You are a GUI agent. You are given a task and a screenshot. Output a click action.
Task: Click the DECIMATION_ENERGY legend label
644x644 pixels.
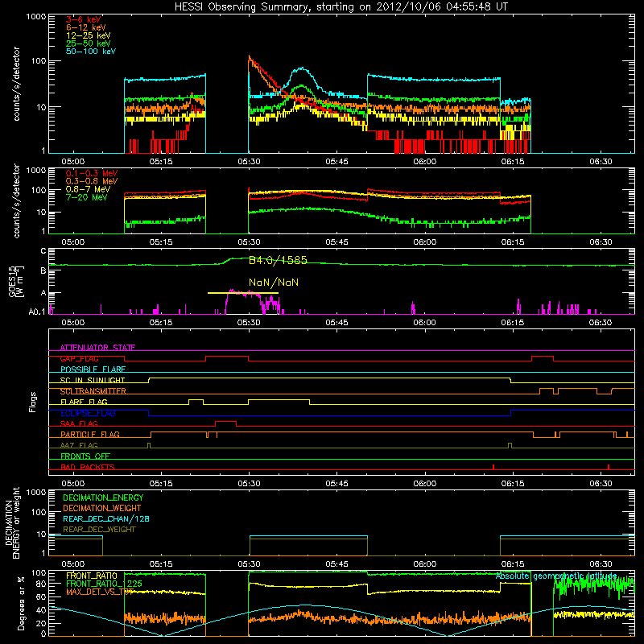coord(103,497)
